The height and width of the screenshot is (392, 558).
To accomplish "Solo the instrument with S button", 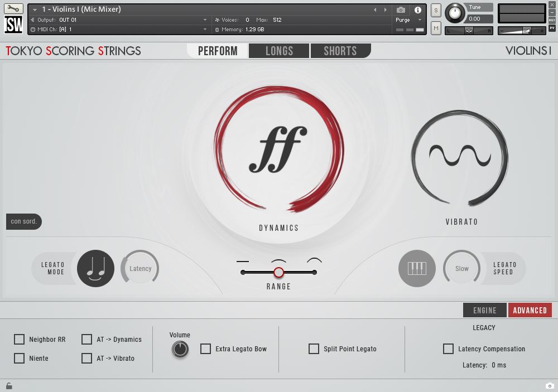I will pyautogui.click(x=436, y=10).
